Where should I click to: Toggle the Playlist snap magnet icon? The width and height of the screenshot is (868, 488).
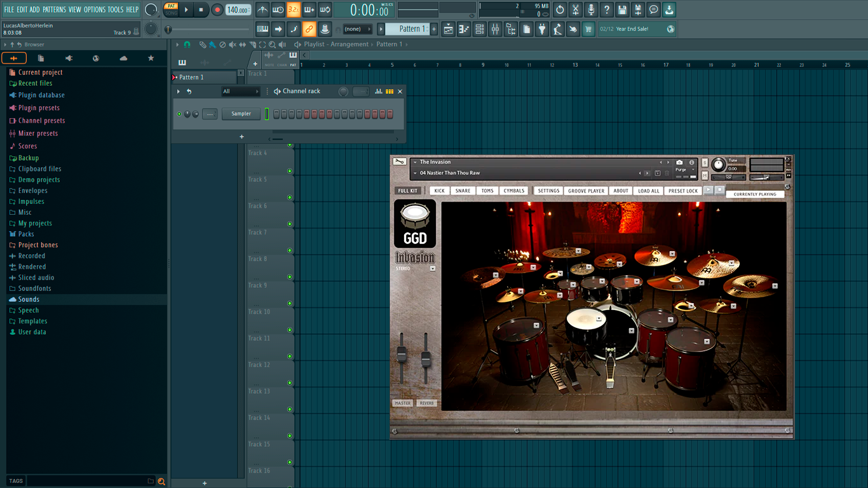point(187,44)
